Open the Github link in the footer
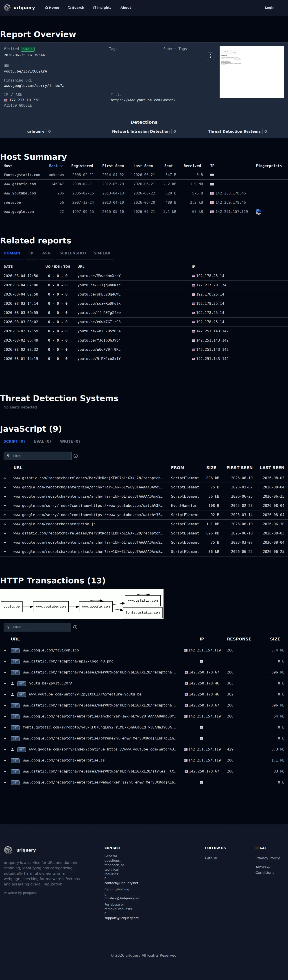Viewport: 288px width, 980px height. point(211,858)
